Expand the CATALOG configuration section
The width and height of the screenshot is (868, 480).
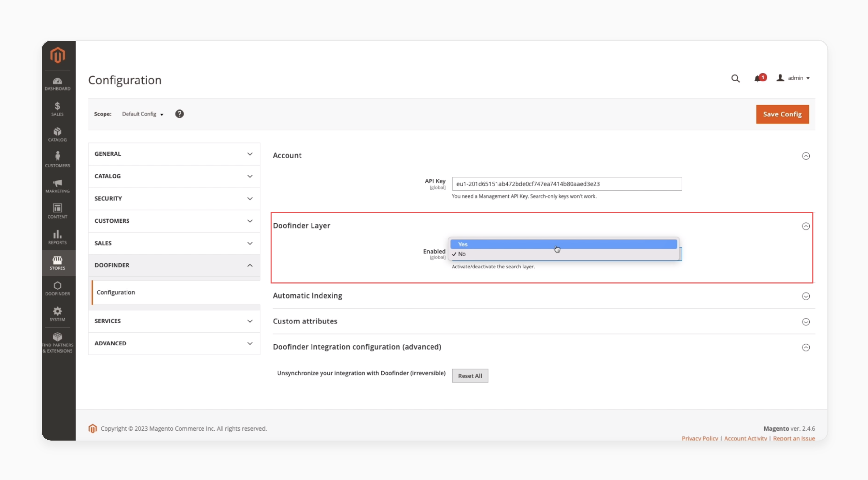point(174,176)
